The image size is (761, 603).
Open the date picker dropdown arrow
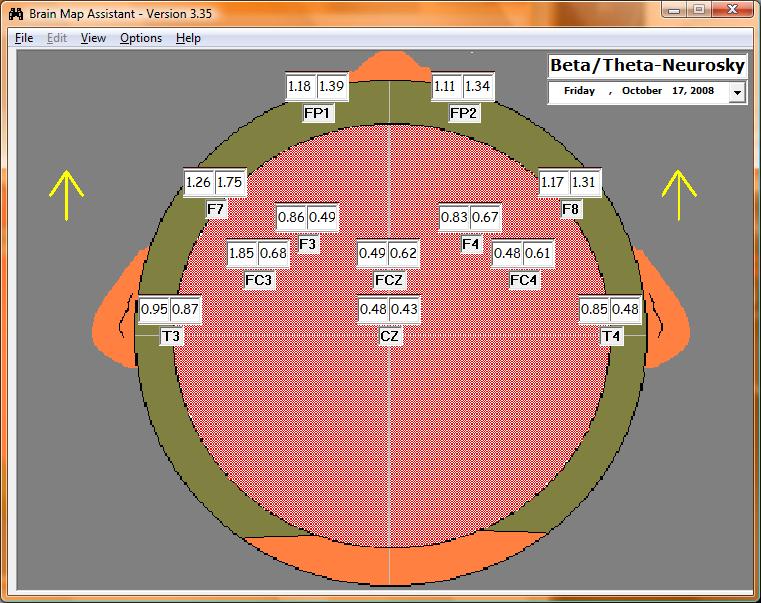(x=737, y=92)
